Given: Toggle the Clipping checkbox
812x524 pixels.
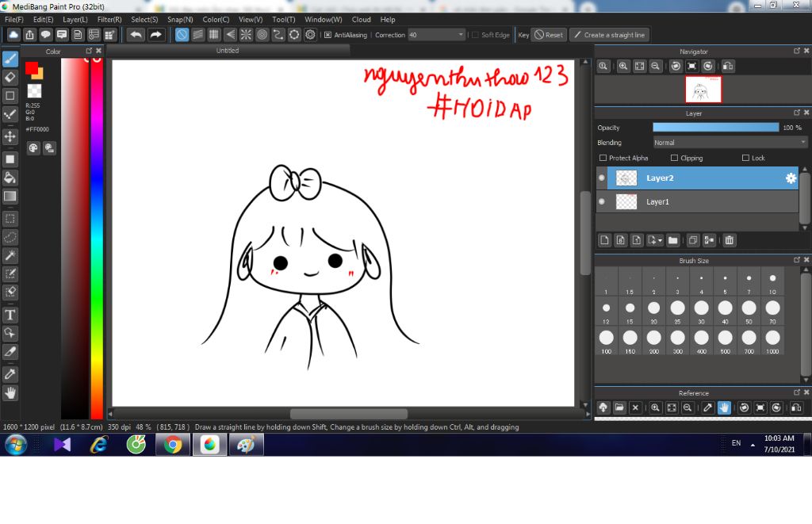Looking at the screenshot, I should 674,158.
